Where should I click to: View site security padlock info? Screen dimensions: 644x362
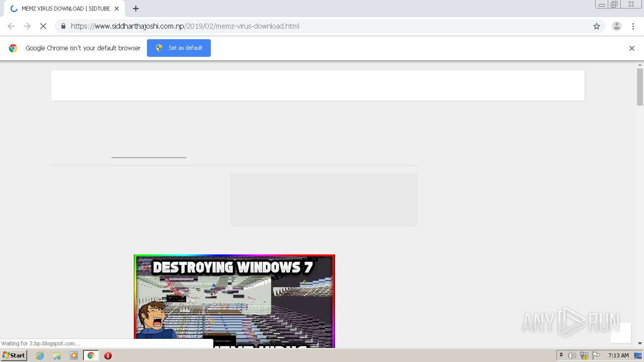[63, 26]
